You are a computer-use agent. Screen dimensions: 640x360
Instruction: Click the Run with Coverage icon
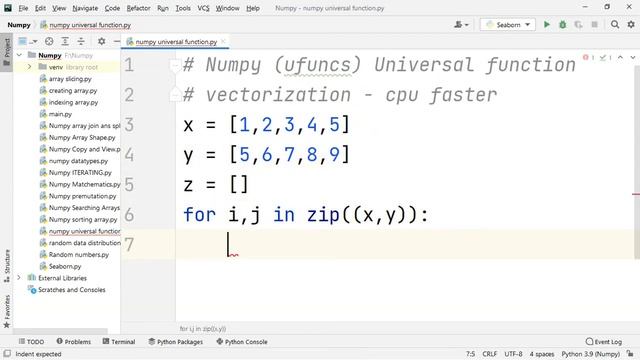click(x=578, y=25)
